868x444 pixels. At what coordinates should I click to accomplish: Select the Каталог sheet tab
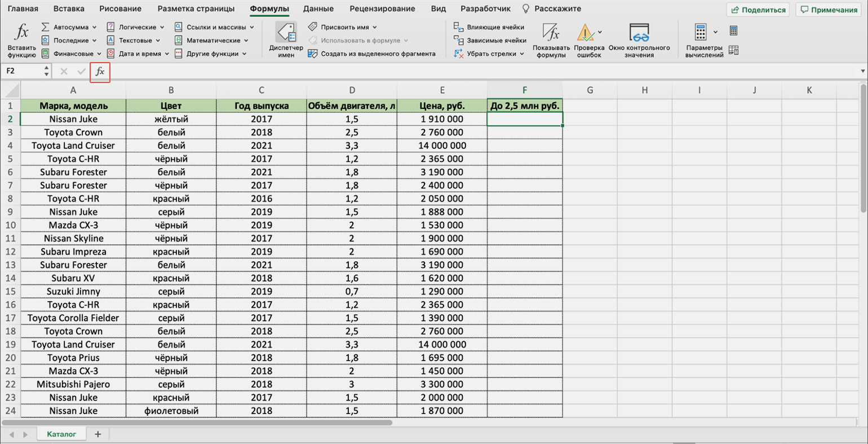[61, 434]
